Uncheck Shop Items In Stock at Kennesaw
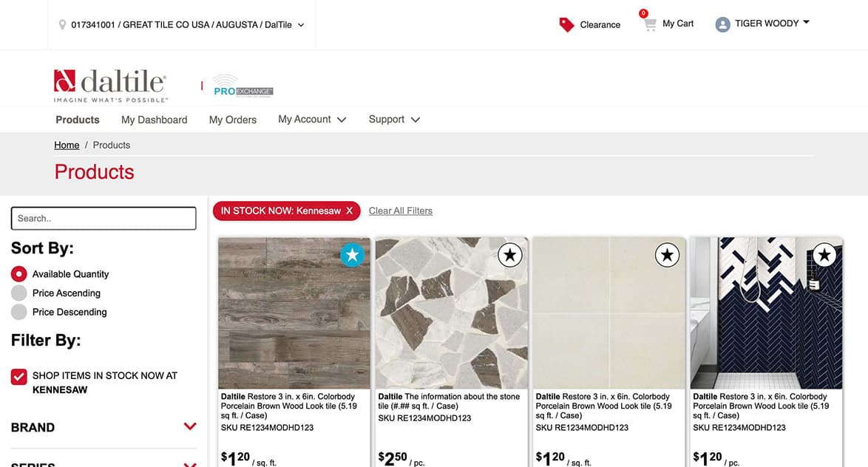Viewport: 868px width, 467px height. 18,377
